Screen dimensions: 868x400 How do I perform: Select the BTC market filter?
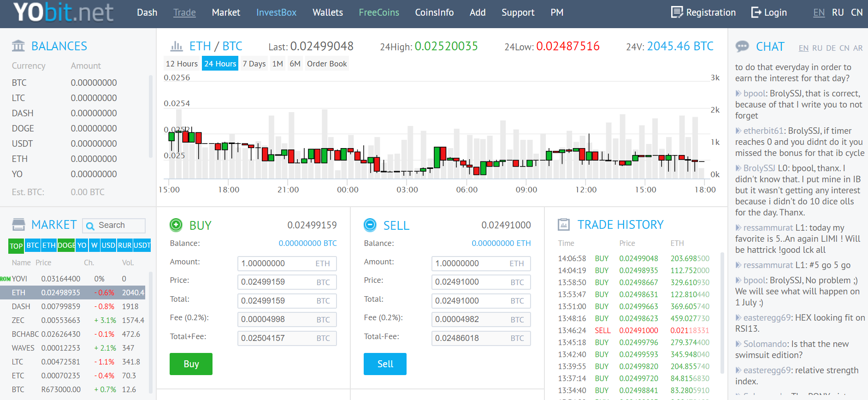pos(33,245)
